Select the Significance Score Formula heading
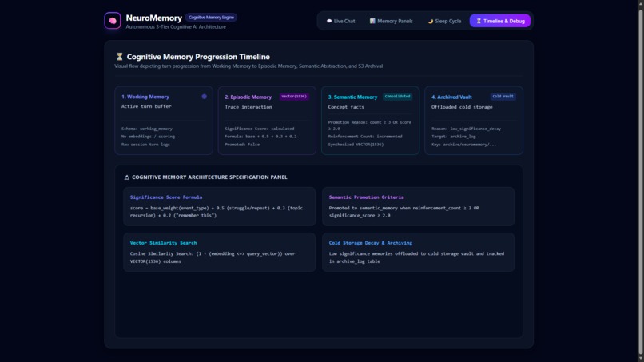 [166, 197]
